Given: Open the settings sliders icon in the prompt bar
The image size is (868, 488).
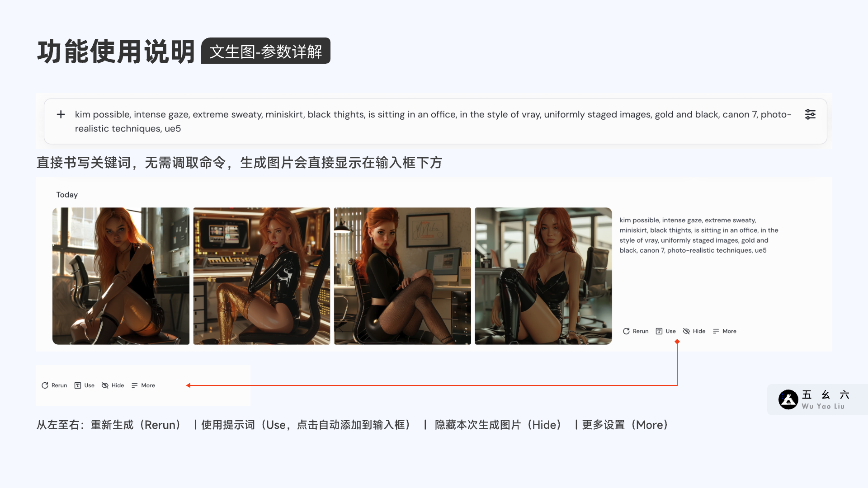Looking at the screenshot, I should (810, 114).
